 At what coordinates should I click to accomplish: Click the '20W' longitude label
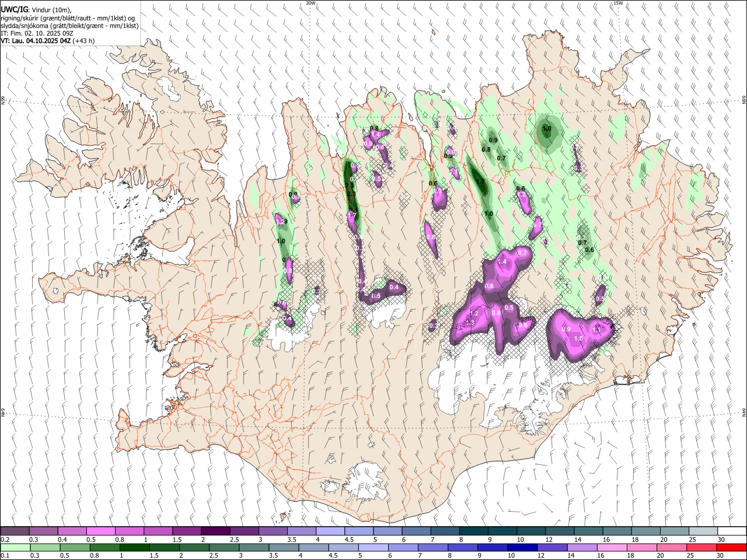click(311, 3)
